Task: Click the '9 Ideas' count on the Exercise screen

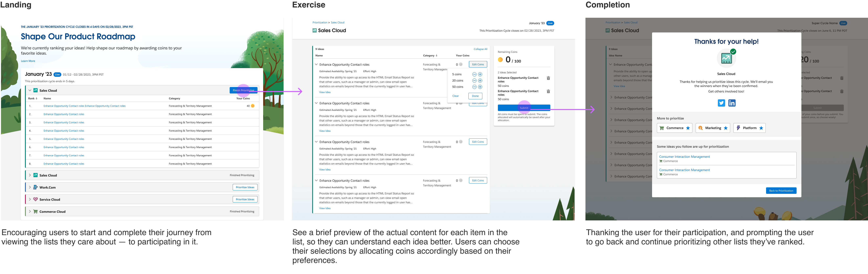Action: (x=319, y=49)
